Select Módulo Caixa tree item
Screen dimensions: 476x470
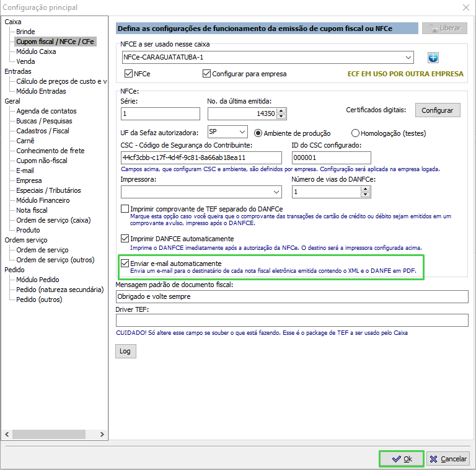click(x=36, y=51)
